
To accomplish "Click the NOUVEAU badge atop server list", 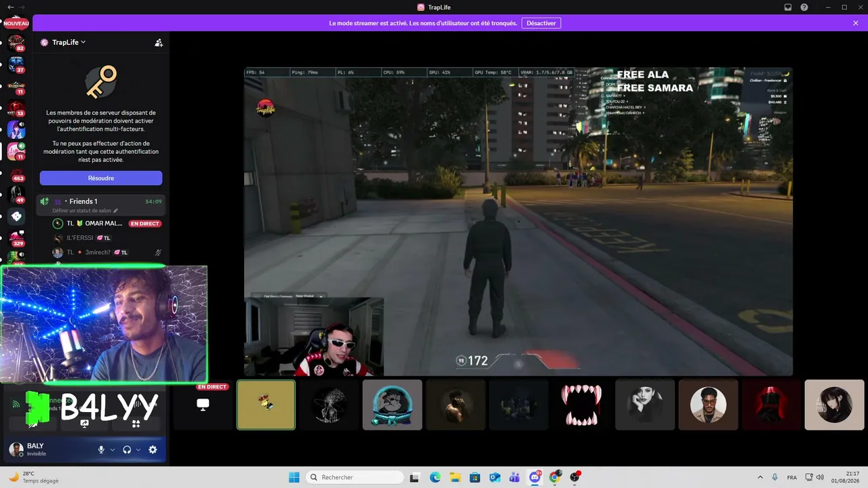I will (16, 23).
